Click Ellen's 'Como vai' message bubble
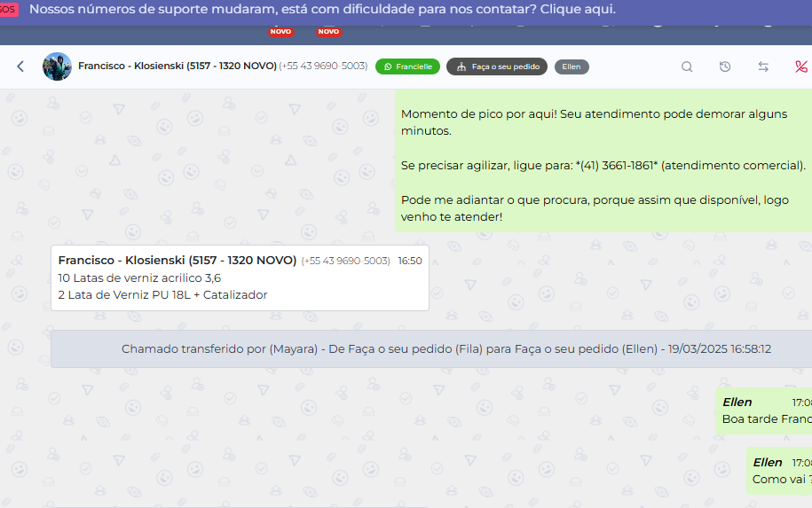 [x=780, y=471]
